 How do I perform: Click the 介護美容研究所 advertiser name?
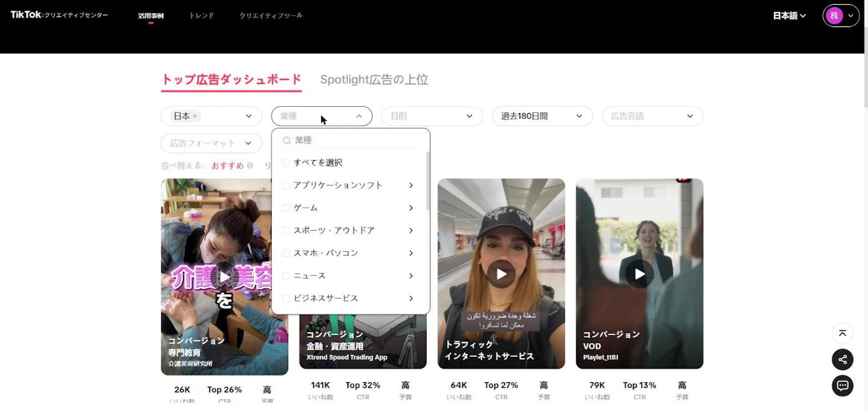[x=190, y=364]
